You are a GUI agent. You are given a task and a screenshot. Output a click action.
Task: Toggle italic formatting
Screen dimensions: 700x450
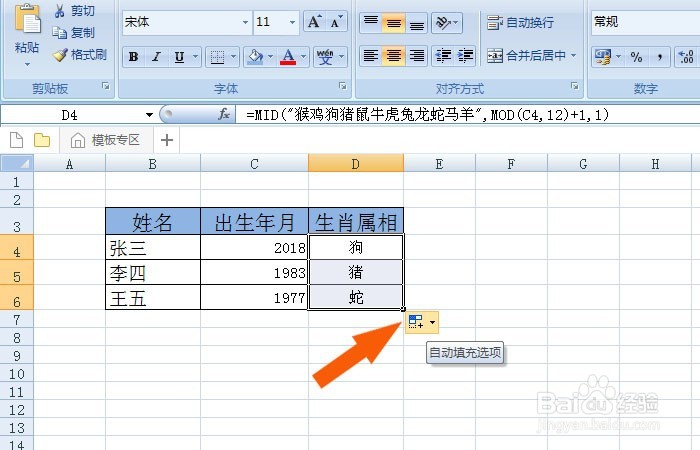pyautogui.click(x=156, y=57)
